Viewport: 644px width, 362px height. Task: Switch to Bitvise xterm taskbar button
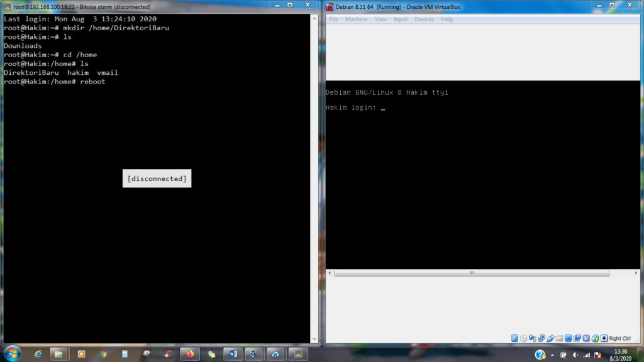click(x=298, y=354)
